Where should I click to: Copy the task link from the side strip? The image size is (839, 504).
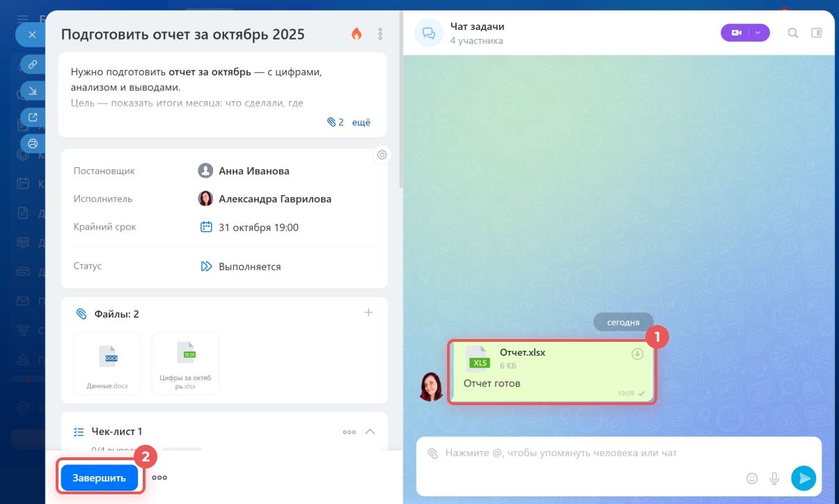tap(33, 65)
